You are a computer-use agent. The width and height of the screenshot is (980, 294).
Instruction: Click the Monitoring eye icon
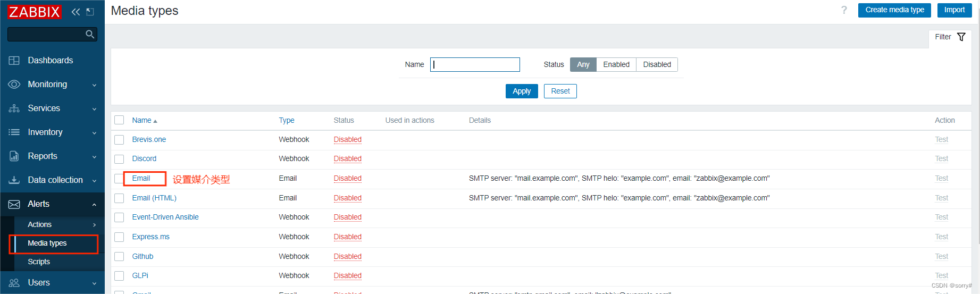click(x=14, y=85)
